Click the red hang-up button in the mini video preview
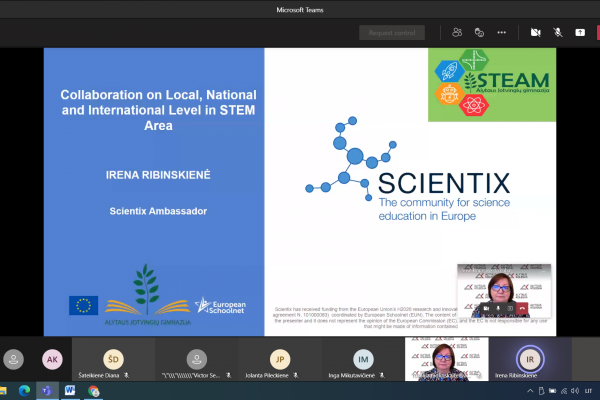 522,308
